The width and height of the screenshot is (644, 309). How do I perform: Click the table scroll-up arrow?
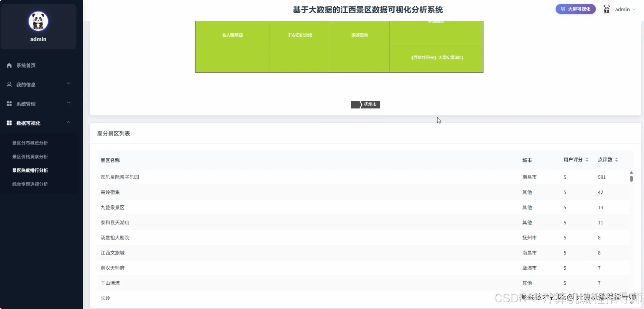tap(631, 172)
